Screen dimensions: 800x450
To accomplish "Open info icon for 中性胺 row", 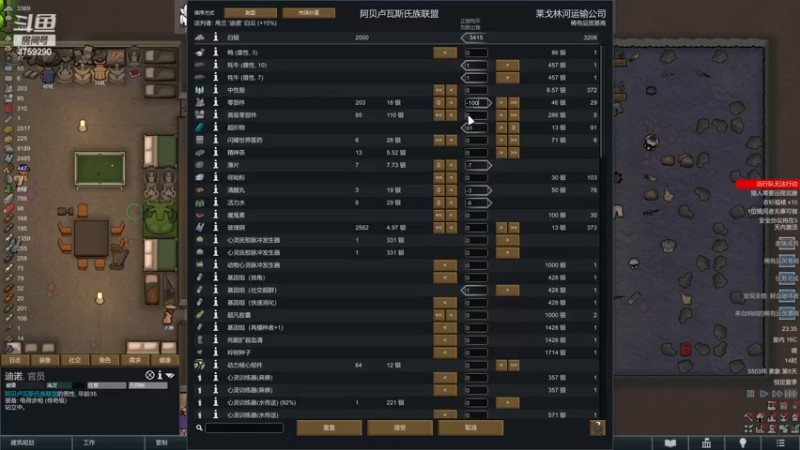I will click(215, 90).
